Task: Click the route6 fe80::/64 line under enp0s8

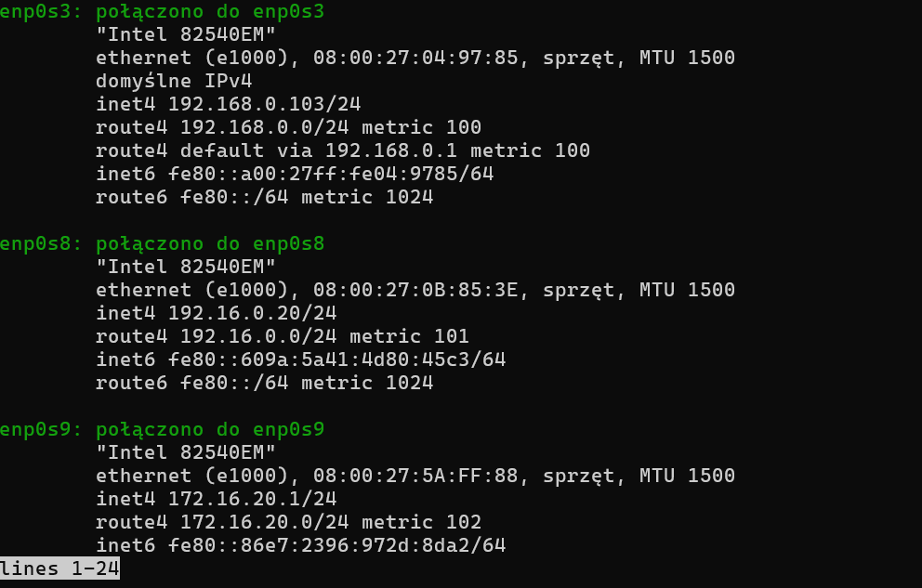Action: point(264,384)
